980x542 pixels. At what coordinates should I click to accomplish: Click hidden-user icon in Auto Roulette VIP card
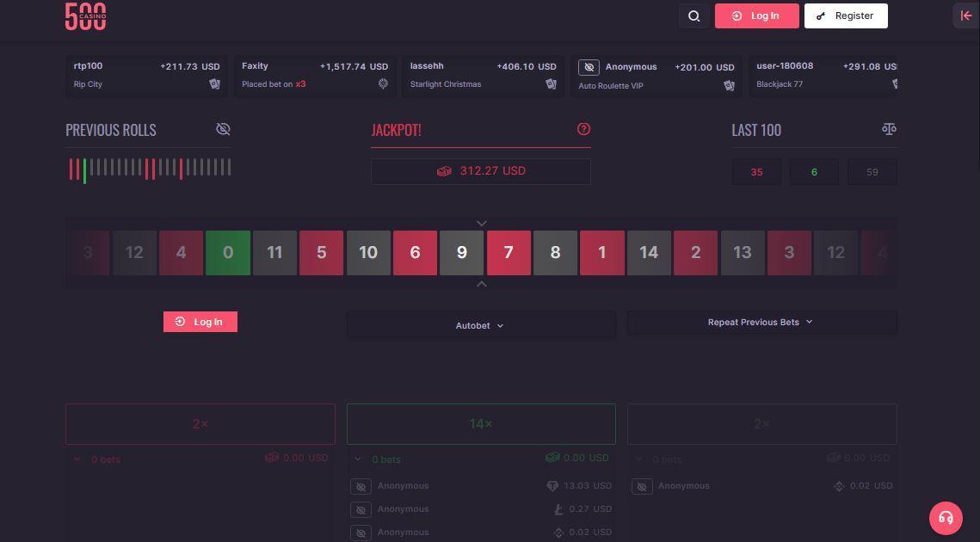[589, 67]
